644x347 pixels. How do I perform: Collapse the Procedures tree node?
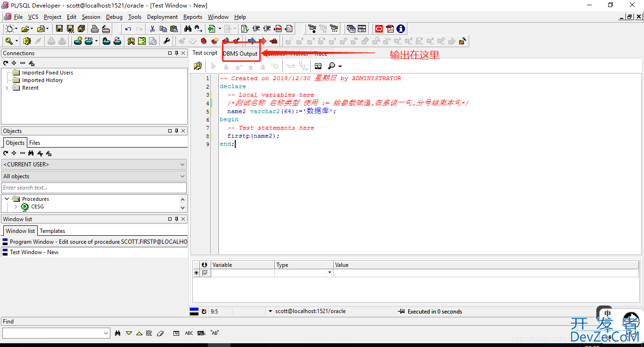point(7,199)
